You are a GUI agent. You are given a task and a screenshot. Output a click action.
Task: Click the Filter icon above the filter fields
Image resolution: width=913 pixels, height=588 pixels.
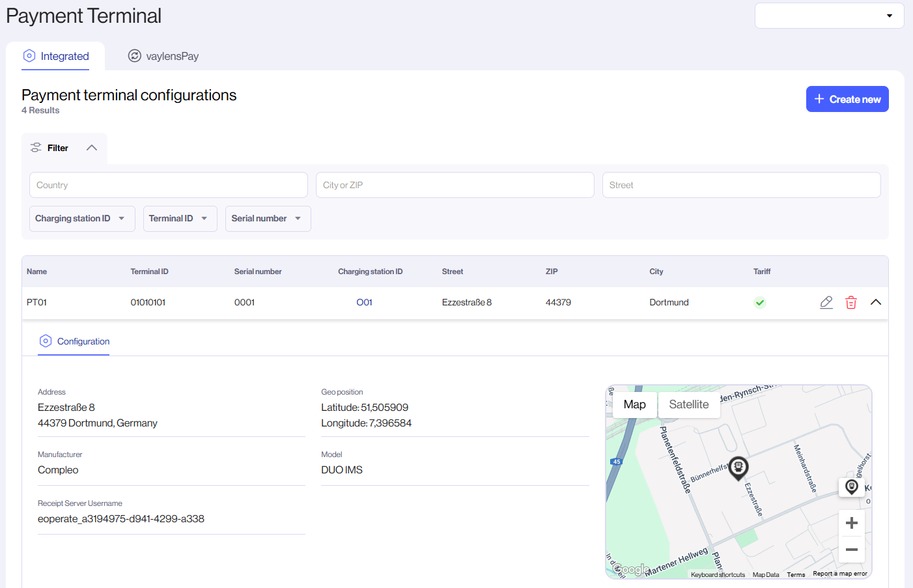coord(36,147)
